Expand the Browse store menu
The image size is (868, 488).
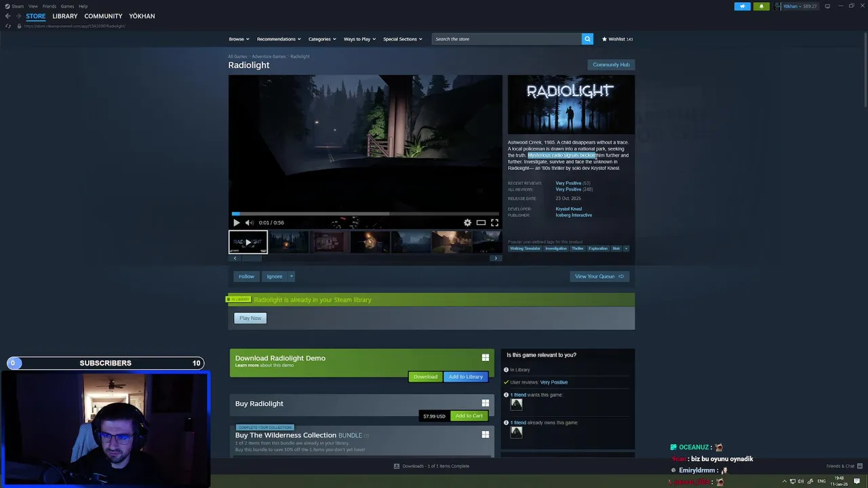(239, 39)
